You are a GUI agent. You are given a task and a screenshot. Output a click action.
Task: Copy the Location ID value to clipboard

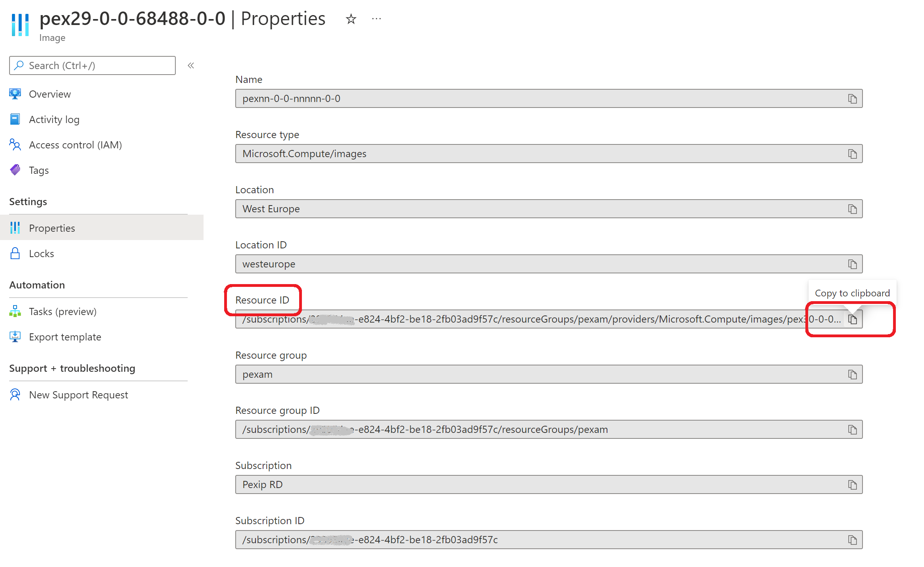(x=852, y=264)
